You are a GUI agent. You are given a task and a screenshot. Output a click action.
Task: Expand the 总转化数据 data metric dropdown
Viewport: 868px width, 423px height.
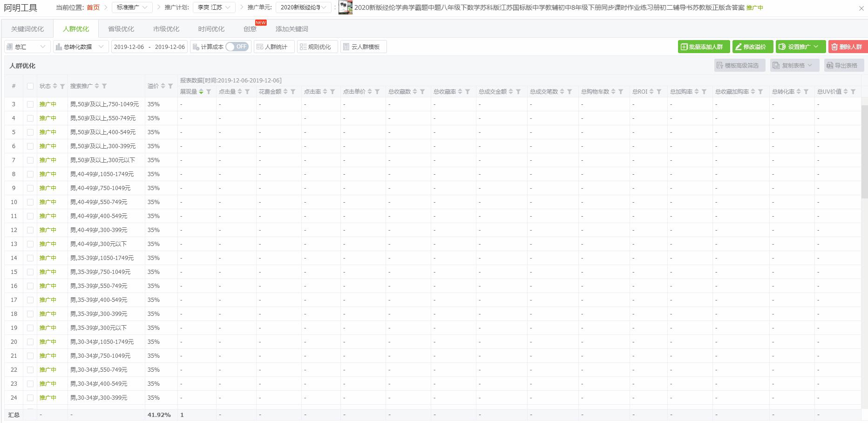point(80,47)
